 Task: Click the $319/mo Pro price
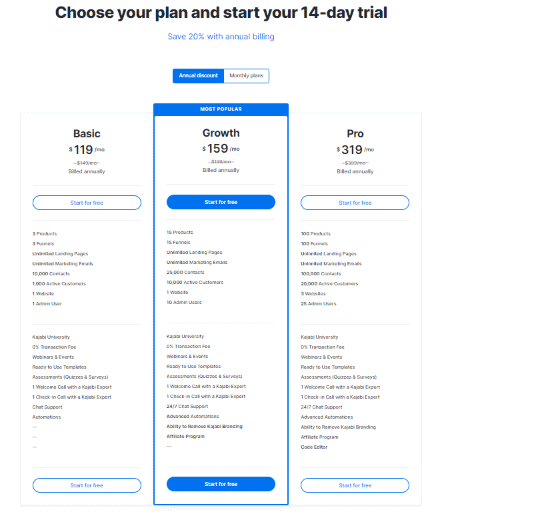(355, 150)
